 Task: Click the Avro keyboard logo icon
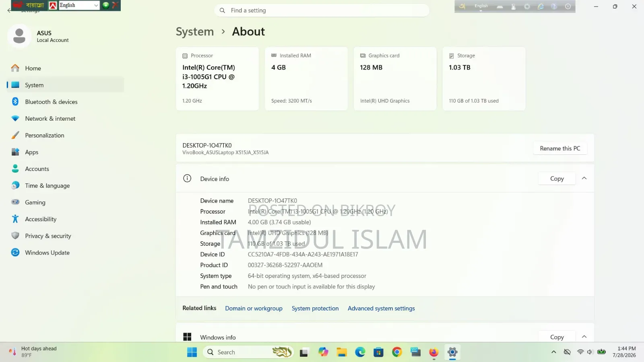click(x=462, y=6)
